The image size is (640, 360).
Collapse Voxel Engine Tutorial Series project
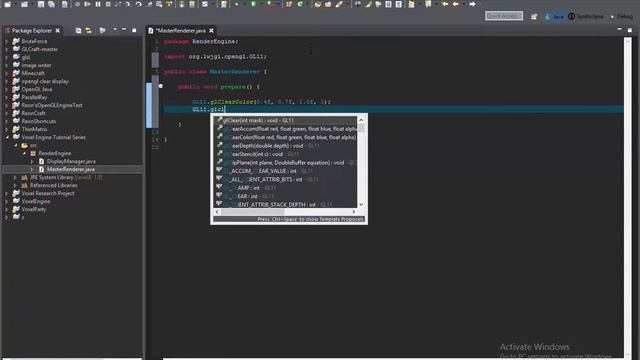tap(7, 138)
